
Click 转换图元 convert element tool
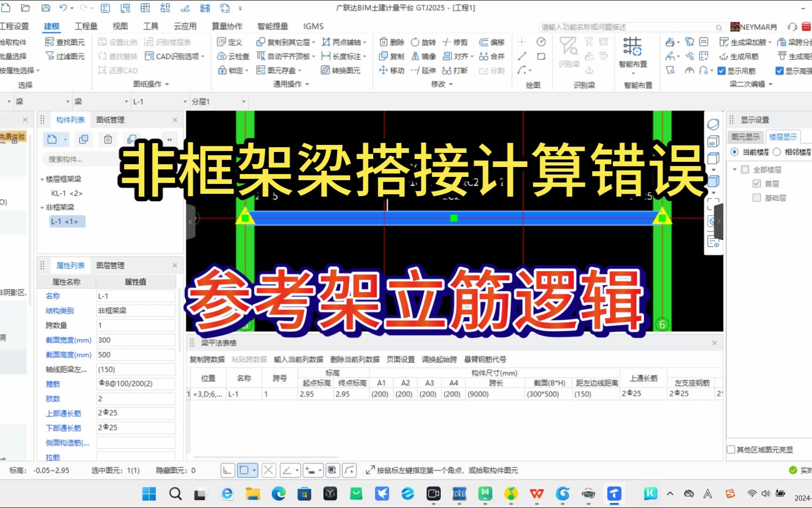[341, 71]
